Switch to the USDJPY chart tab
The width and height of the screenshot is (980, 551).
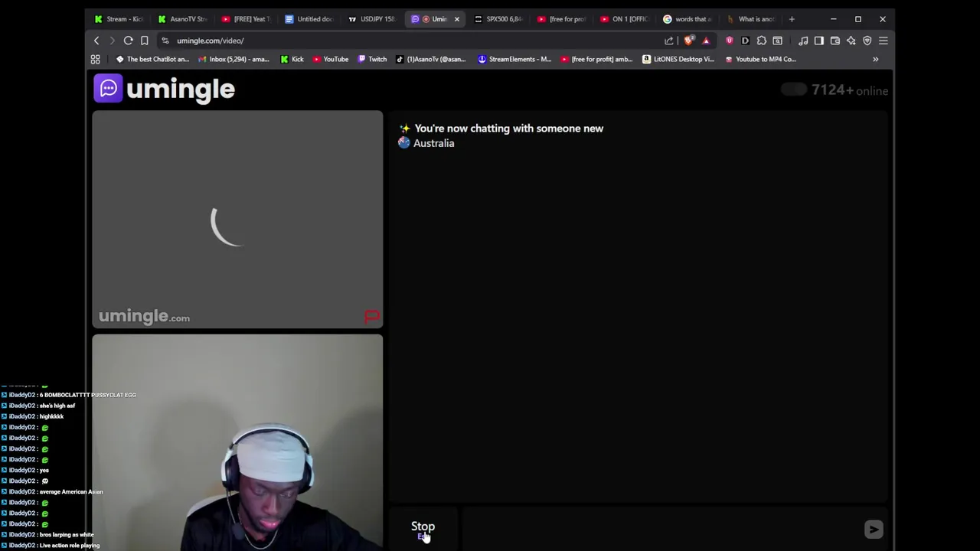pos(372,19)
